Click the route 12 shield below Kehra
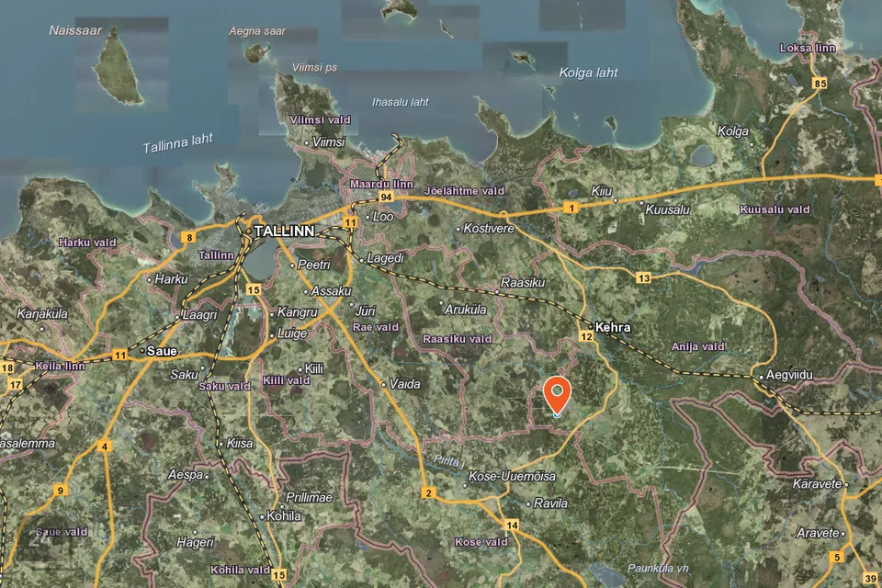This screenshot has height=588, width=882. [x=585, y=337]
